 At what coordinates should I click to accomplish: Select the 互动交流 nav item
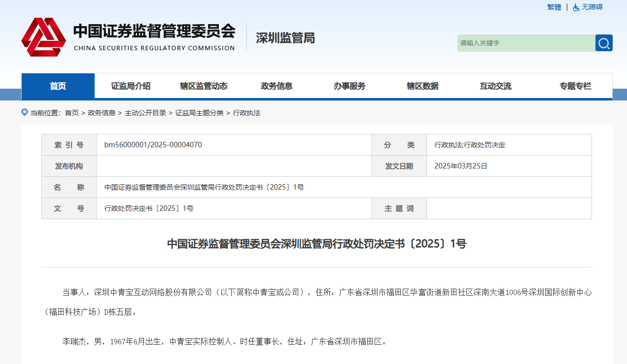pyautogui.click(x=495, y=86)
